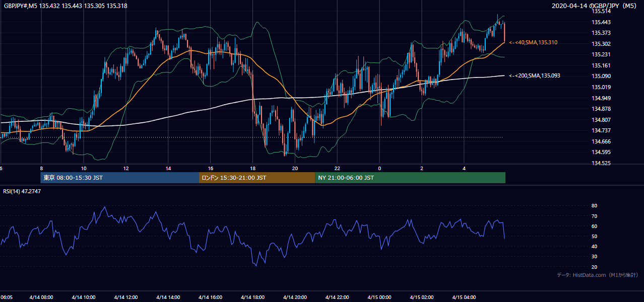Click the RSI 40 level label
The width and height of the screenshot is (644, 302).
pos(594,246)
